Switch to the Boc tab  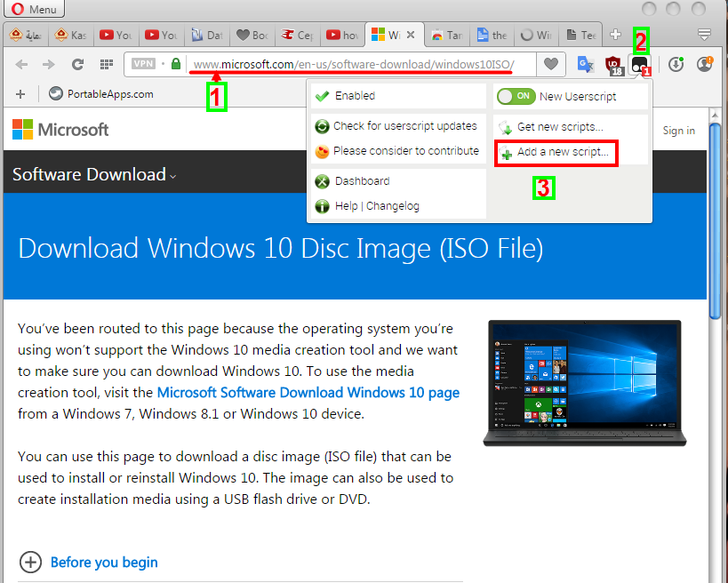click(252, 35)
